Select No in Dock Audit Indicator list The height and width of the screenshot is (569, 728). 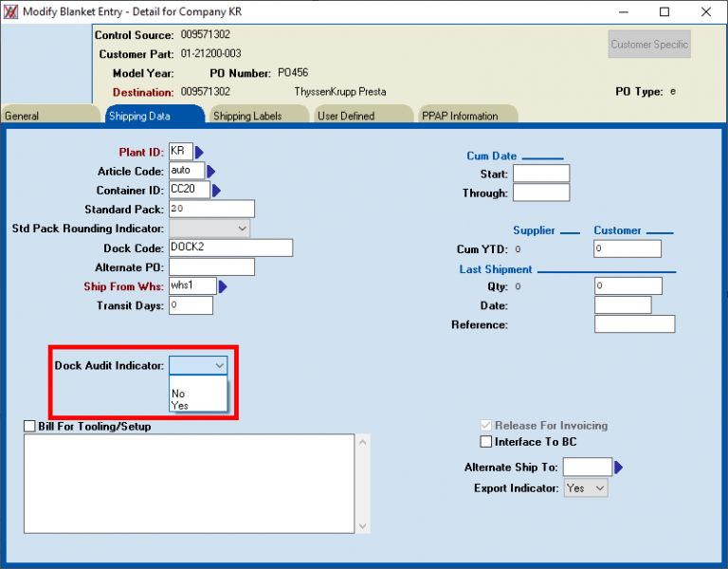178,393
